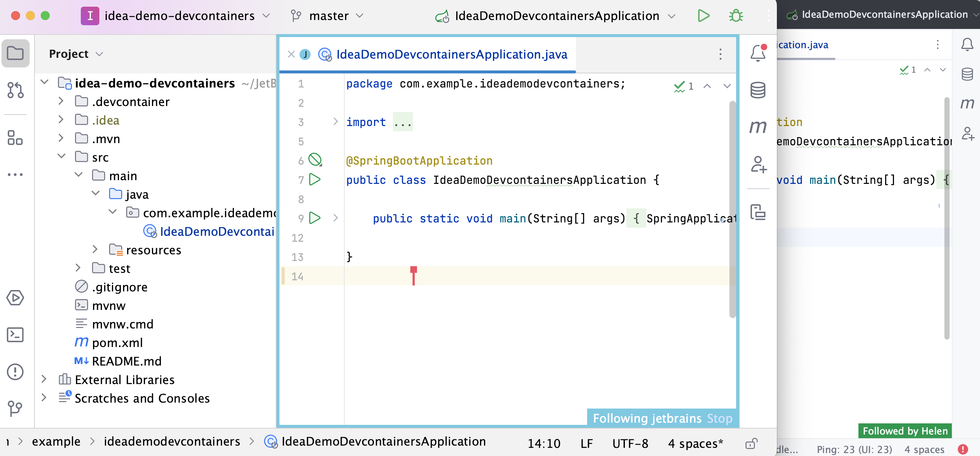Open the Terminal tool window
The image size is (980, 456).
point(15,334)
